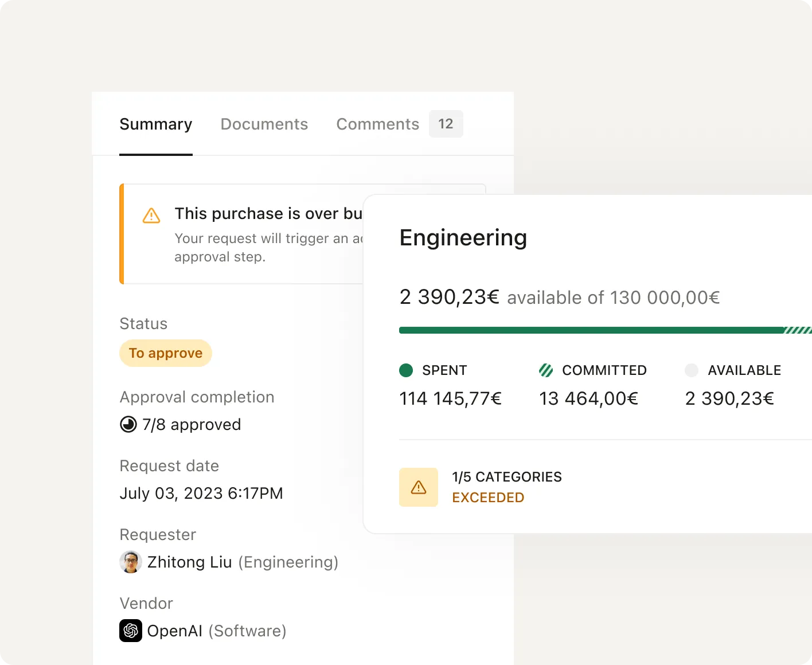Click Zhitong Liu's profile avatar
Image resolution: width=812 pixels, height=665 pixels.
(x=131, y=562)
